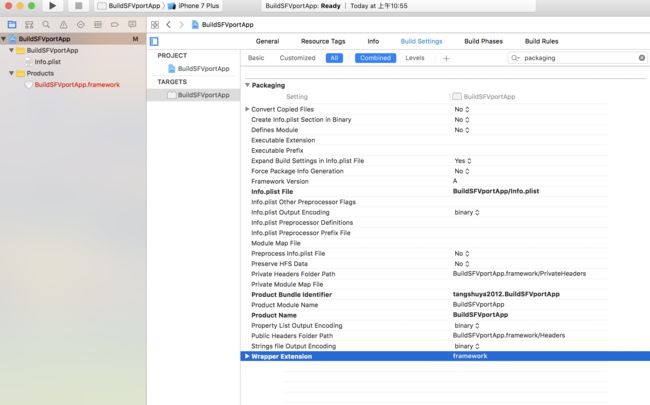Image resolution: width=650 pixels, height=405 pixels.
Task: Show All build settings
Action: pos(334,58)
